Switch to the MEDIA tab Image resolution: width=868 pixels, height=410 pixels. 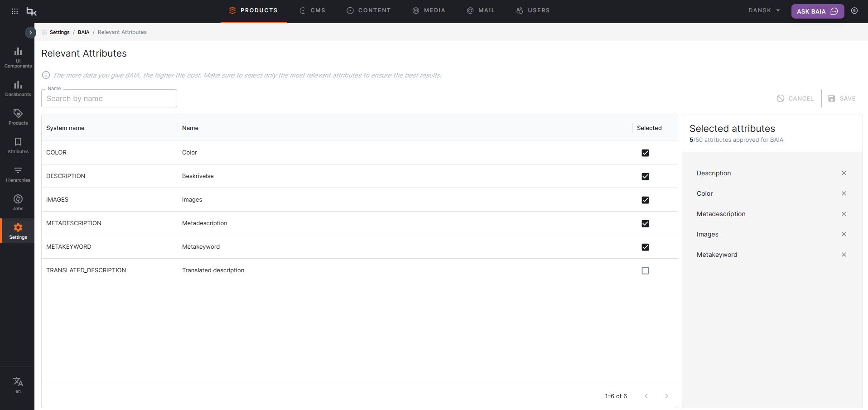pyautogui.click(x=429, y=10)
